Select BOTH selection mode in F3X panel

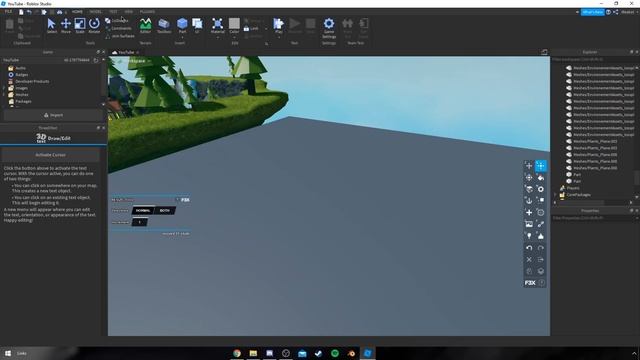pos(164,211)
